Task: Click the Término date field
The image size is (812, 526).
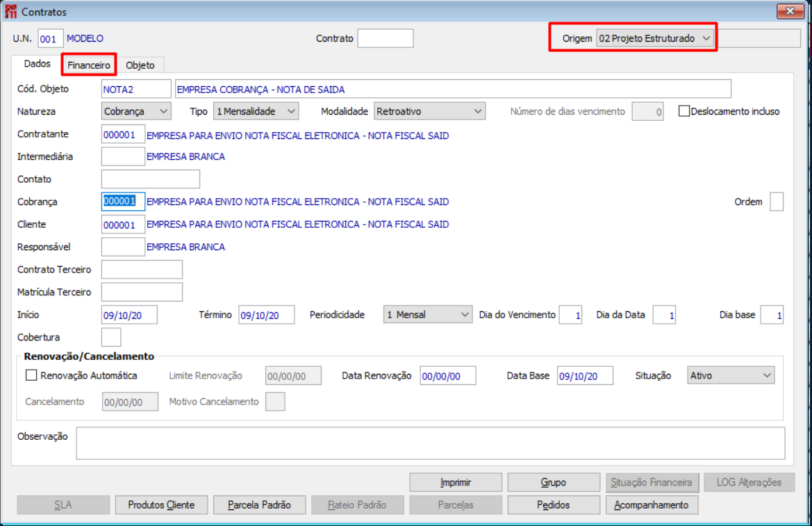Action: tap(266, 315)
